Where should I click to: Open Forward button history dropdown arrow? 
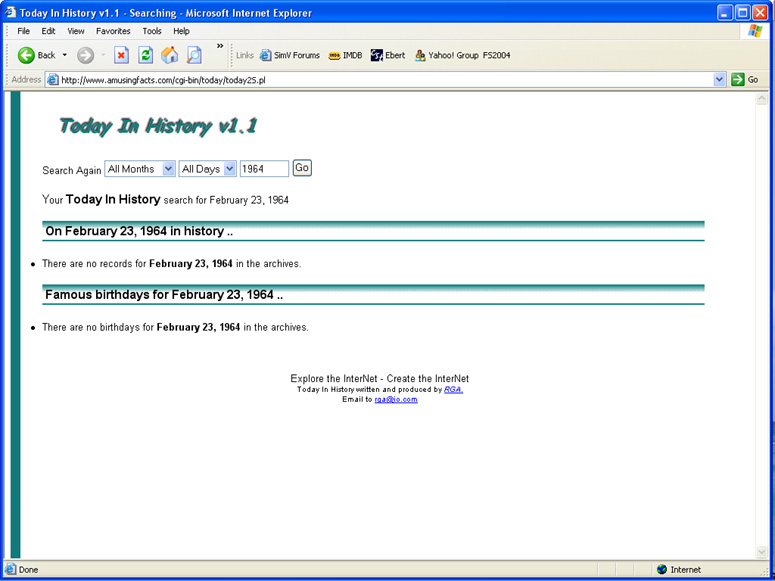103,55
